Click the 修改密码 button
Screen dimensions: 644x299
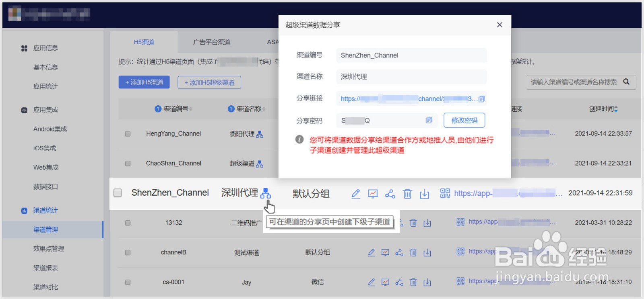click(x=464, y=120)
